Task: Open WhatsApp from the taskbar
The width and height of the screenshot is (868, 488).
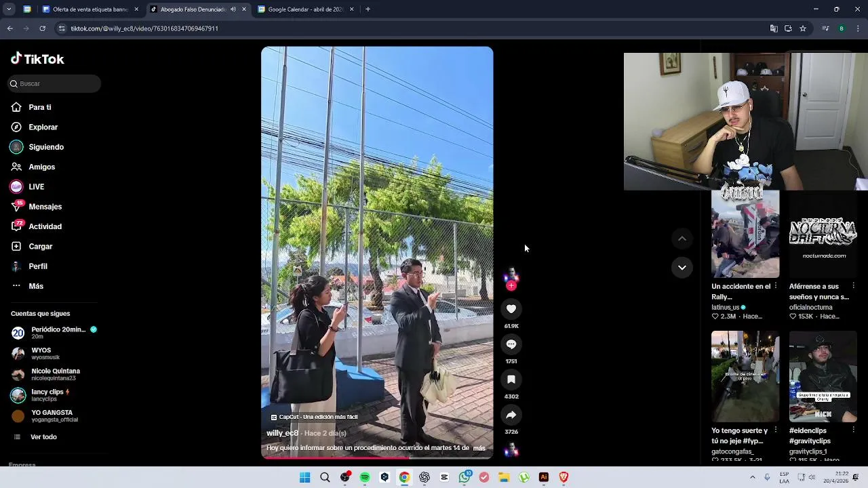Action: [465, 477]
